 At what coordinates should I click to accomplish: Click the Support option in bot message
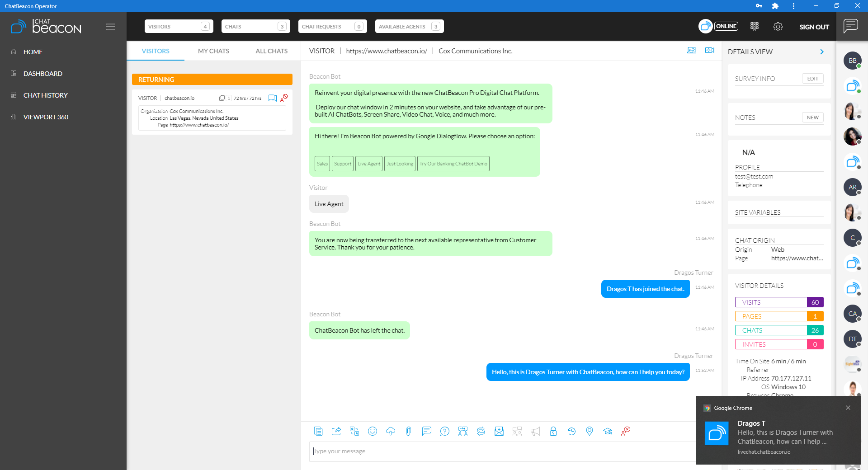coord(343,164)
